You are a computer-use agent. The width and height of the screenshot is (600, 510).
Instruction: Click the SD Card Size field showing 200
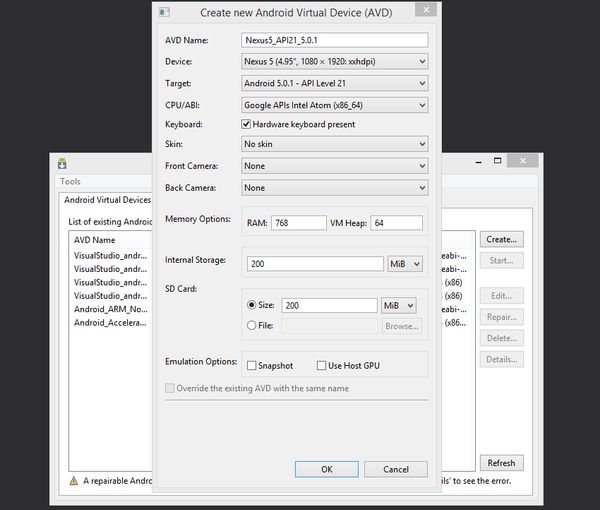[329, 306]
